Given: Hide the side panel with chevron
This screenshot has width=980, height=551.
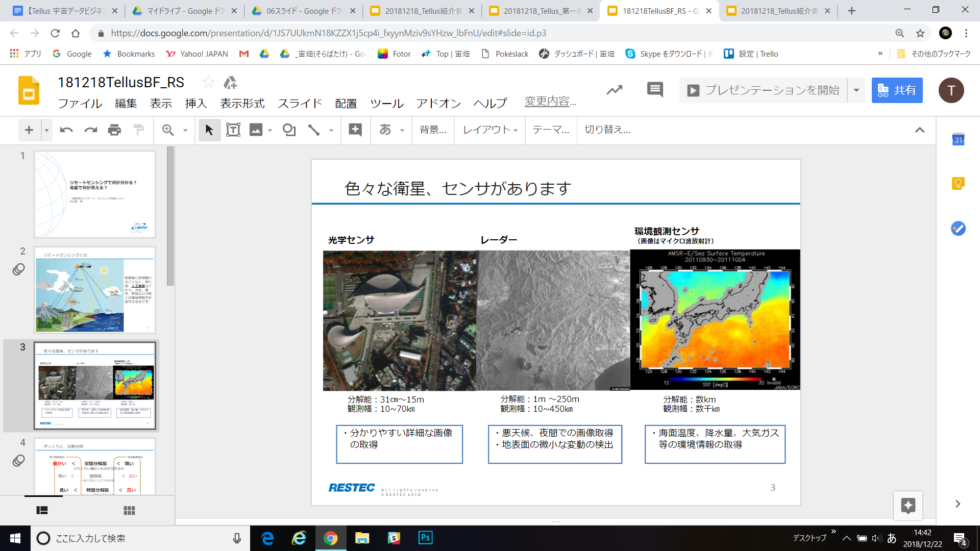Looking at the screenshot, I should tap(958, 504).
